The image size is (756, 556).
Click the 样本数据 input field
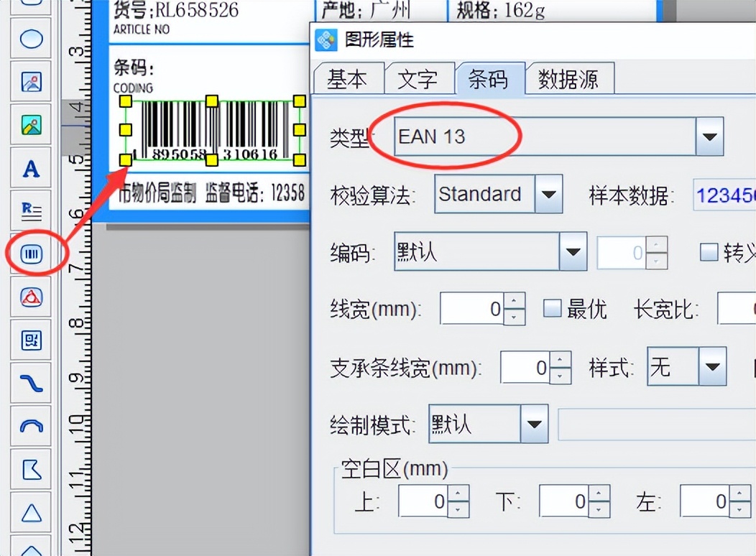tap(724, 195)
